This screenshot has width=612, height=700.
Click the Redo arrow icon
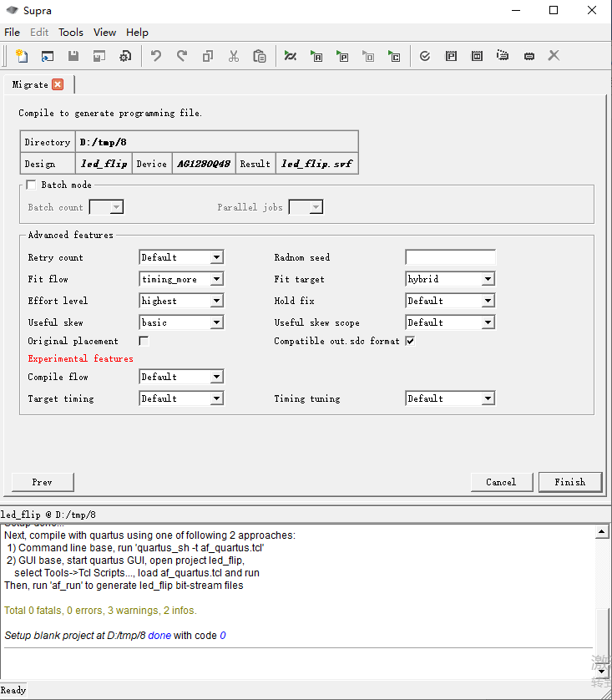(181, 56)
